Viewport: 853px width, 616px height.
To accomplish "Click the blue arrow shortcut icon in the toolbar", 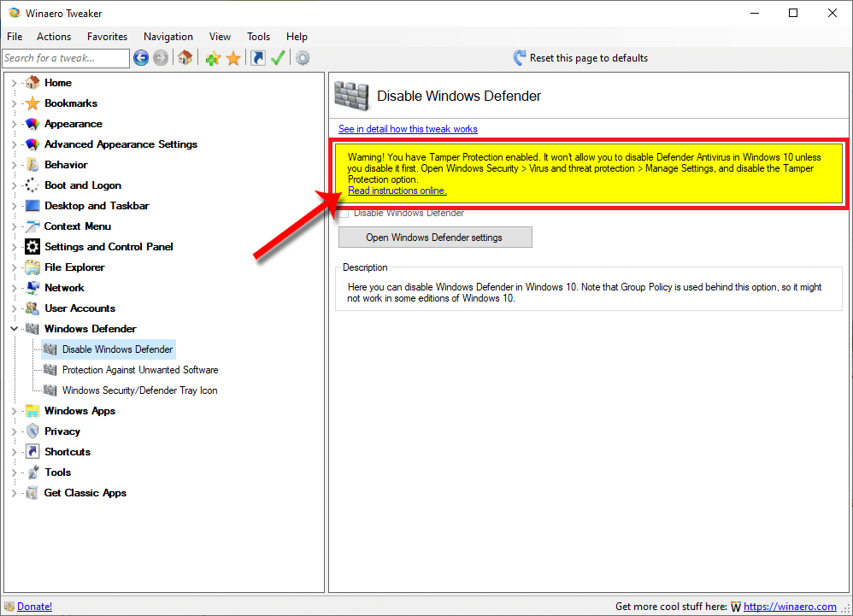I will pyautogui.click(x=258, y=57).
